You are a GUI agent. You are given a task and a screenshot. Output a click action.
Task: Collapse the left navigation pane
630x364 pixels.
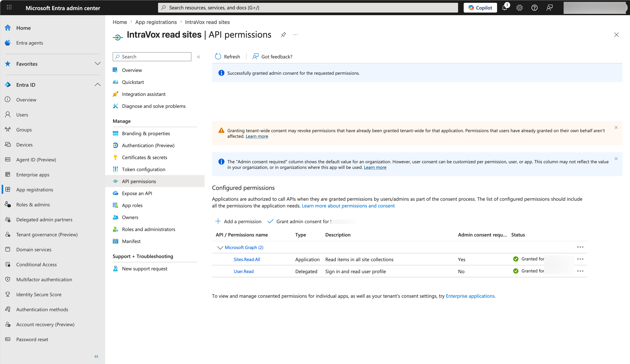[96, 357]
